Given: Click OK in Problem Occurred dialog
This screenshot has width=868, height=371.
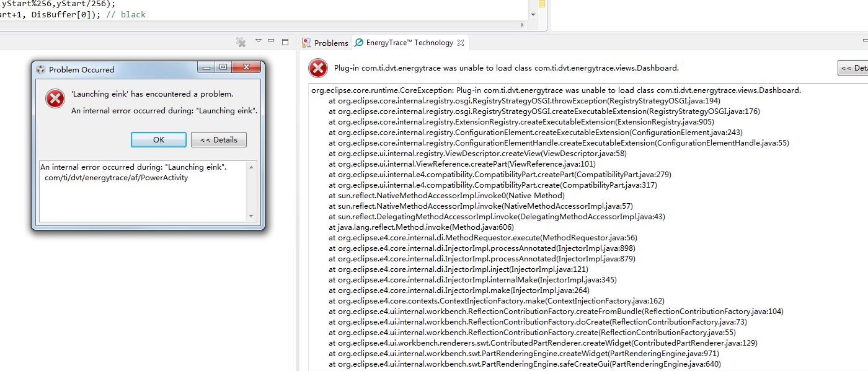Looking at the screenshot, I should click(159, 139).
